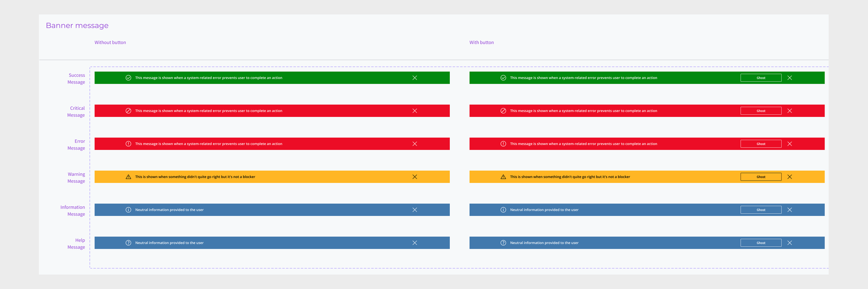Click the Ghost button in Information banner
The height and width of the screenshot is (289, 868).
click(761, 210)
